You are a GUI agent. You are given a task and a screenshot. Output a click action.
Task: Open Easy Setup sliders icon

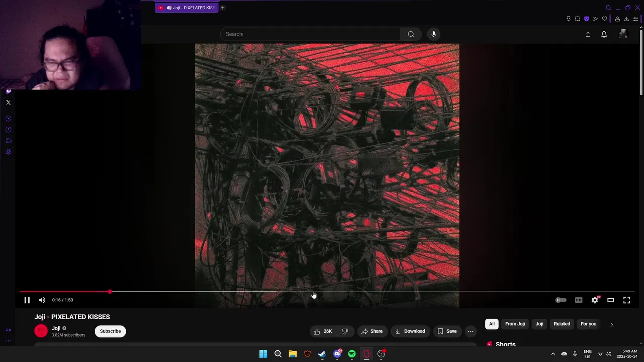(636, 19)
